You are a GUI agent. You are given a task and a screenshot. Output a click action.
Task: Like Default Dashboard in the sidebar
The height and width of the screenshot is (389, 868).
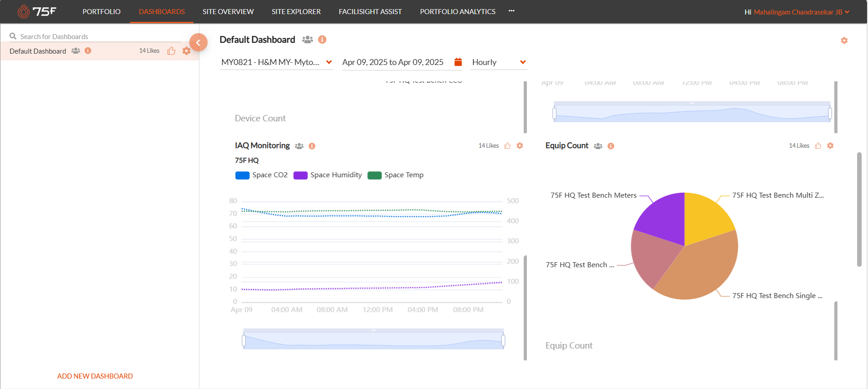(x=171, y=51)
